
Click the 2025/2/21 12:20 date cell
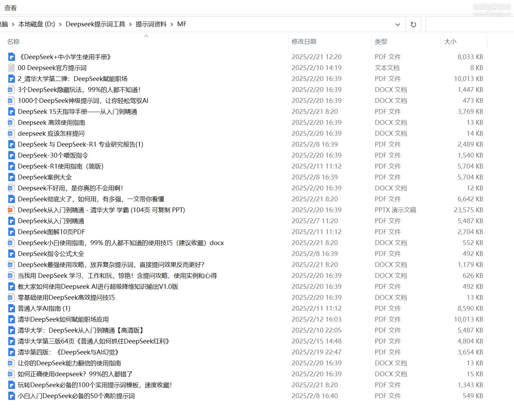(317, 57)
